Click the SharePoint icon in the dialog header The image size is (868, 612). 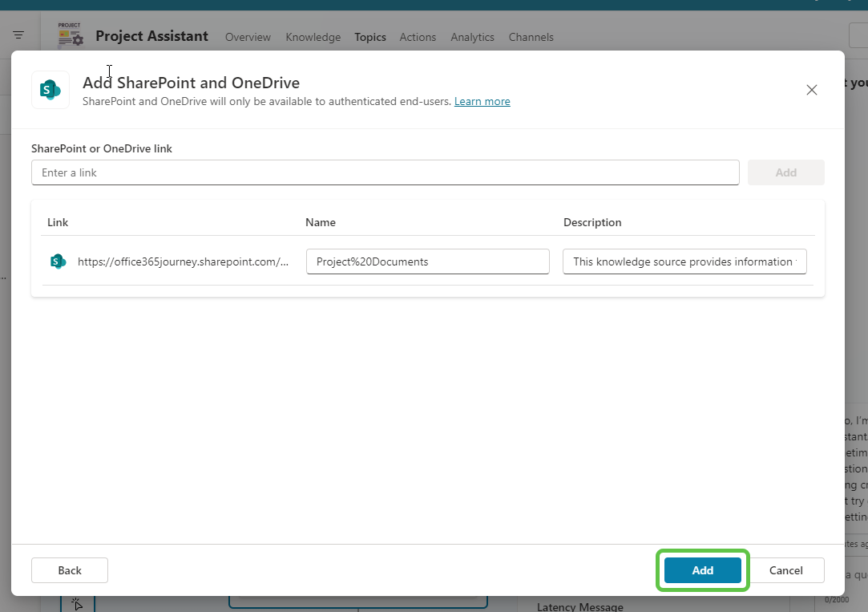pos(50,89)
